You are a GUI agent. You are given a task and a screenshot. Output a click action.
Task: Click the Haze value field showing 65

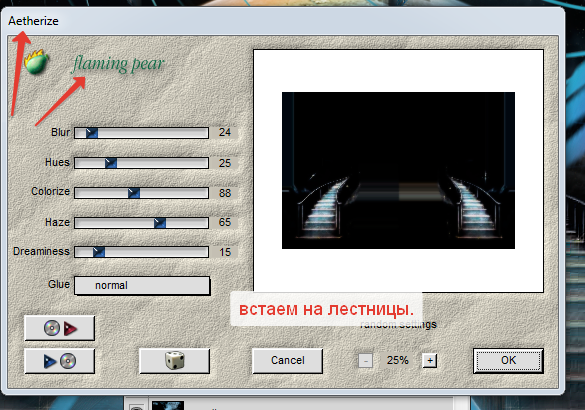[224, 222]
